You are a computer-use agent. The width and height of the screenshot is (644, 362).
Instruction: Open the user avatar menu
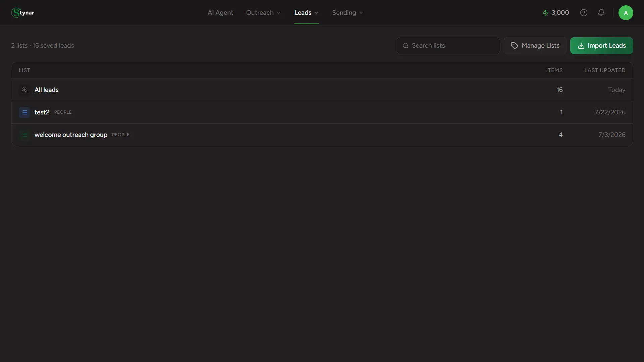click(626, 13)
